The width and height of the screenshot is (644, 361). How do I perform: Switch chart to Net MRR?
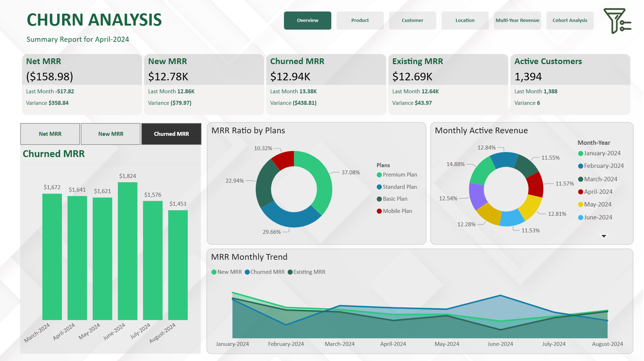coord(50,134)
